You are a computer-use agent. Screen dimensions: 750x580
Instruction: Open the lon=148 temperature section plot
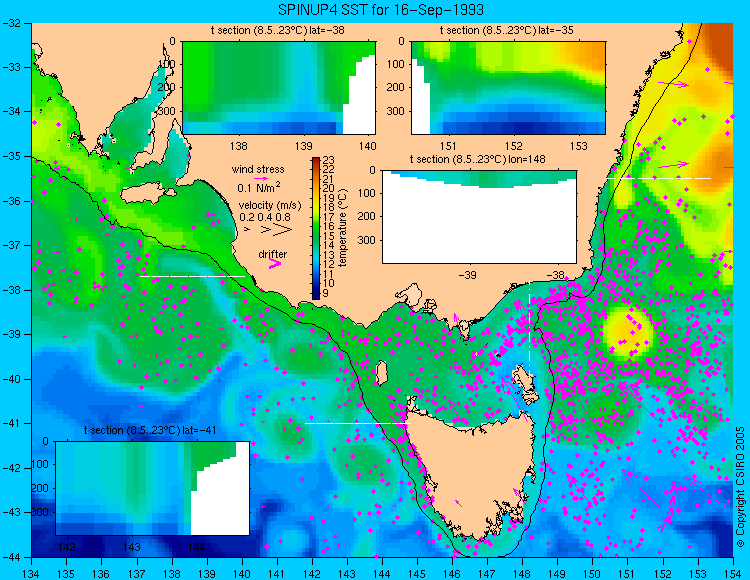point(479,217)
